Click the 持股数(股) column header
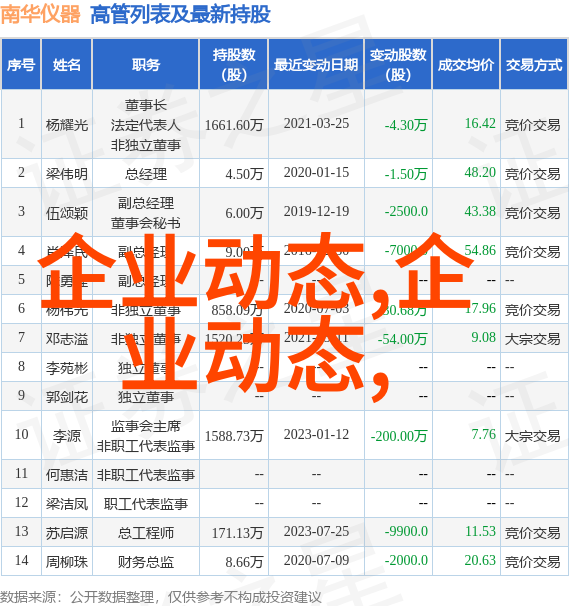Viewport: 569px width, 606px height. point(234,64)
